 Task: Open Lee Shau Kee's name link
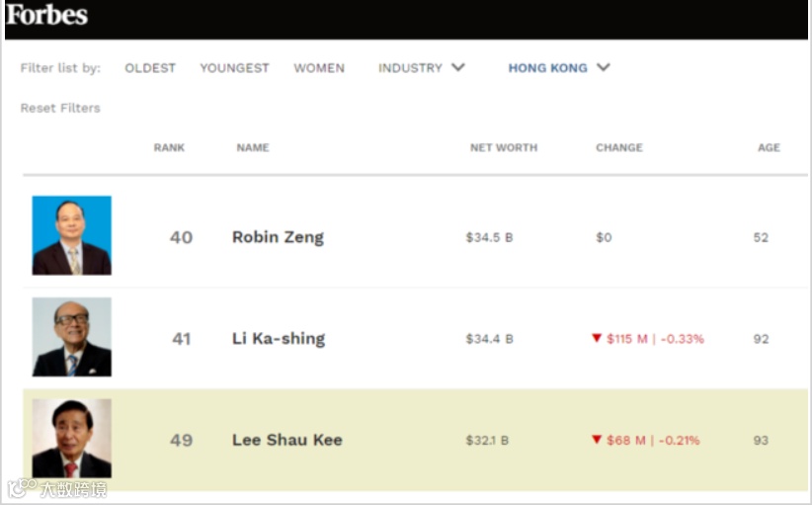click(286, 440)
